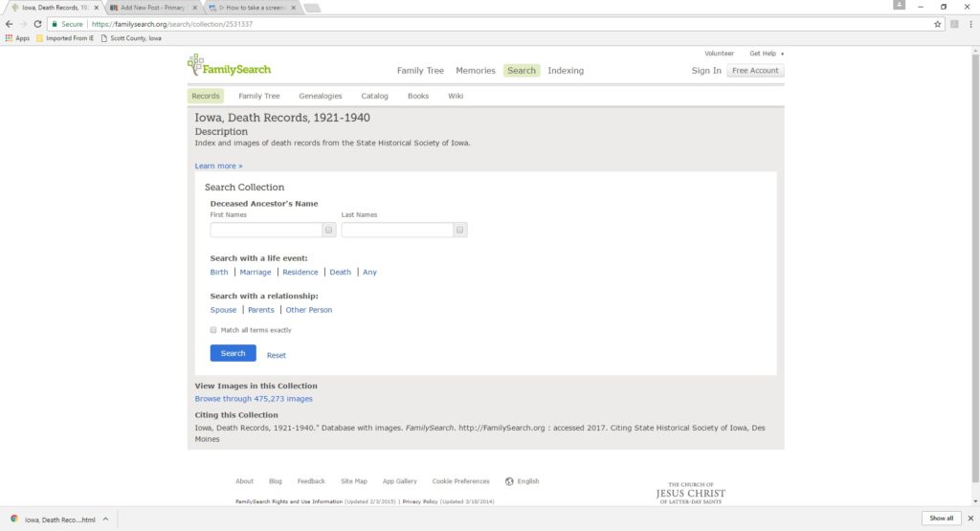980x531 pixels.
Task: Expand the Birth life event search fields
Action: click(x=219, y=272)
